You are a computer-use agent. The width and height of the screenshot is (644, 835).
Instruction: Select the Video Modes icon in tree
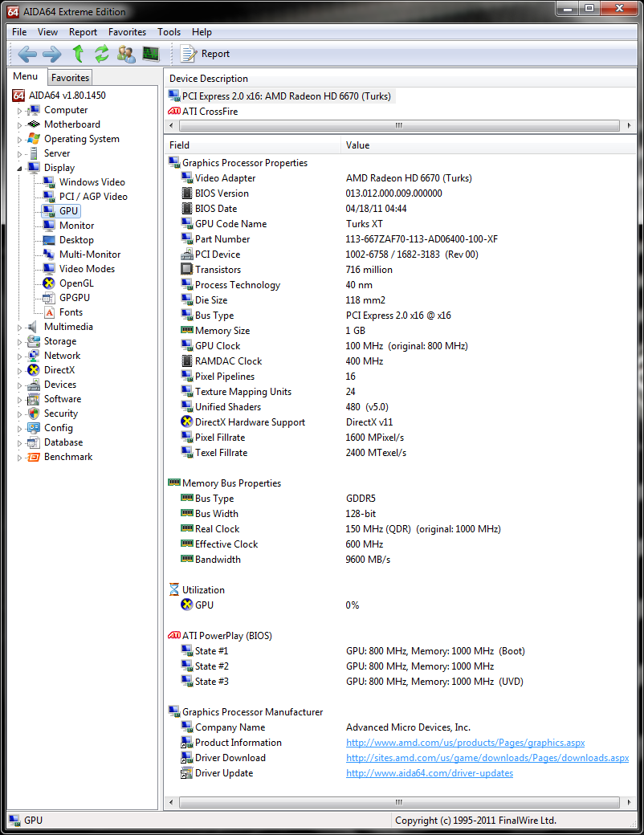pyautogui.click(x=49, y=268)
